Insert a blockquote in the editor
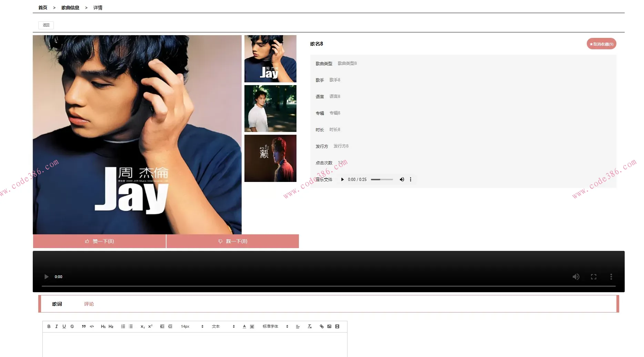The width and height of the screenshot is (644, 357). (84, 326)
